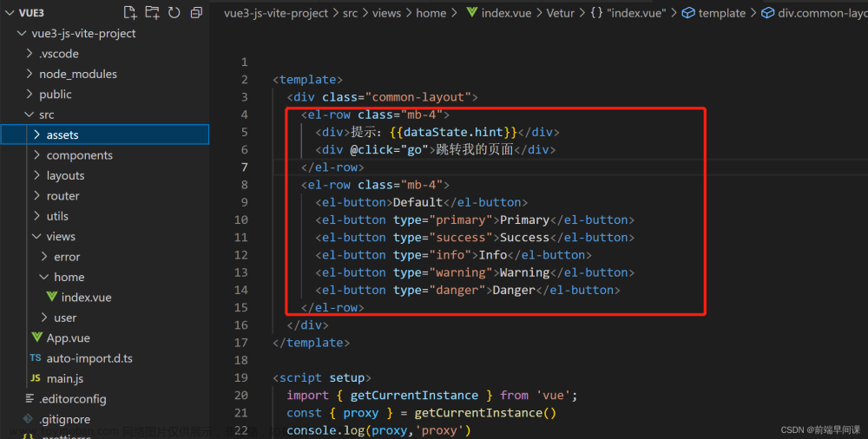Refresh the explorer with the refresh icon
Screen dimensions: 868x439
[x=174, y=12]
